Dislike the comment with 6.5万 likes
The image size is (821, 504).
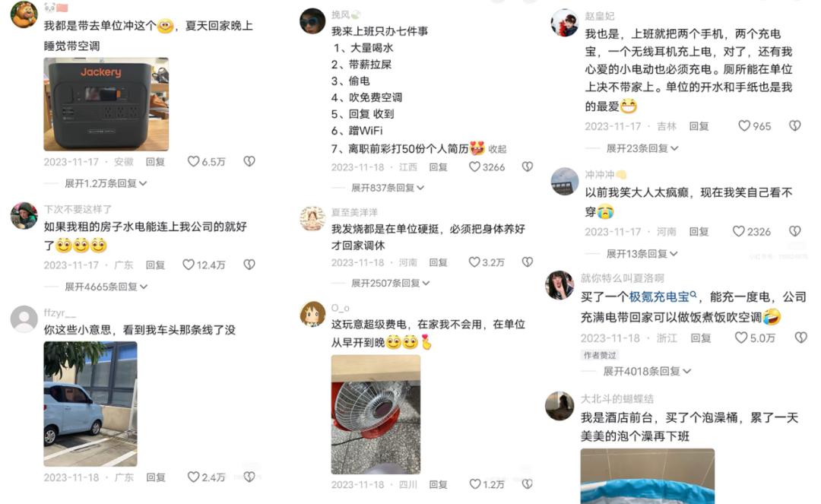[249, 161]
